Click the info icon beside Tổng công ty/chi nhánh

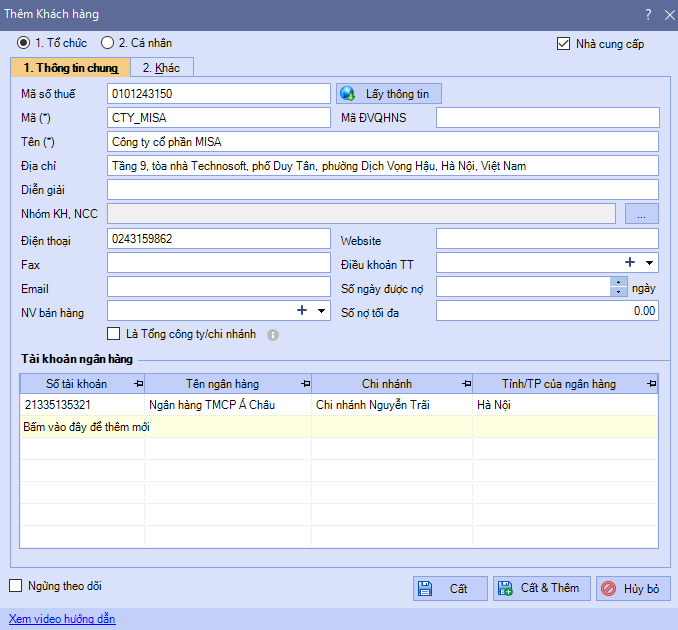(273, 335)
